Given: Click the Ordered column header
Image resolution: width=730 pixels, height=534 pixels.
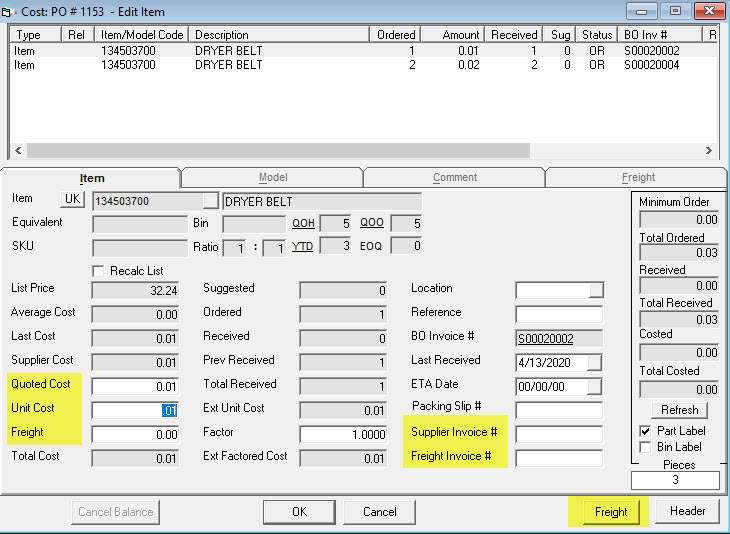Looking at the screenshot, I should click(395, 35).
